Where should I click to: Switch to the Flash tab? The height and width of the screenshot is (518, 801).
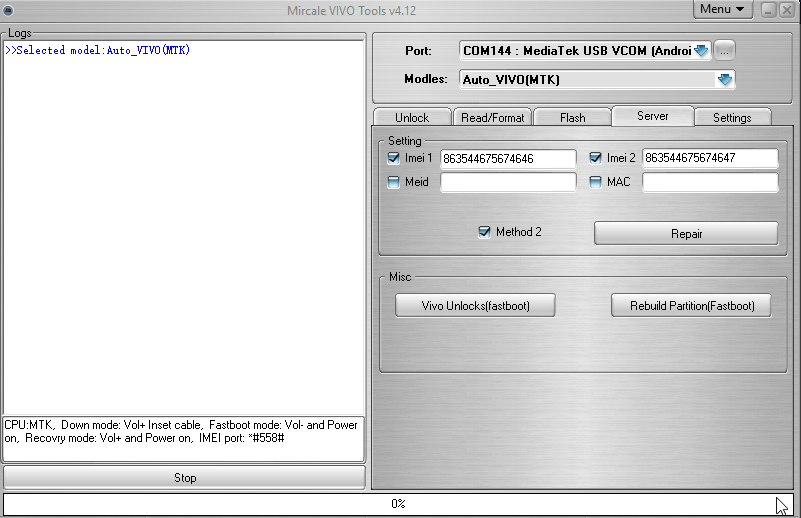point(572,117)
